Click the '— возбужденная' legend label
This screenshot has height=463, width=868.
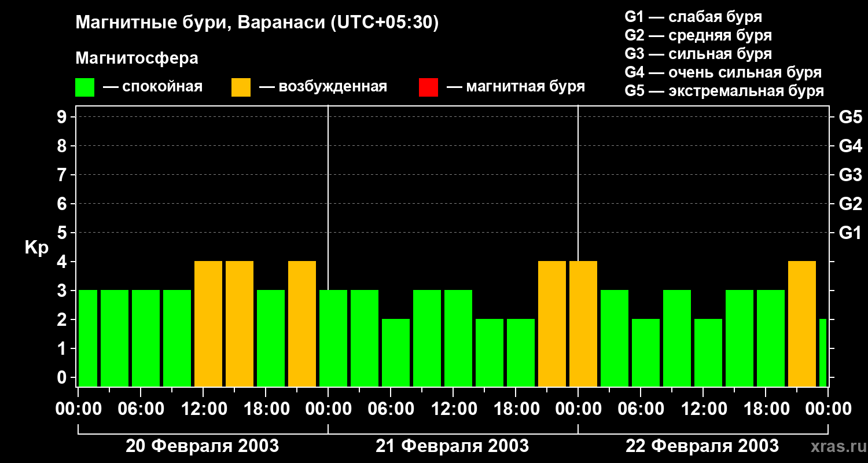[323, 87]
